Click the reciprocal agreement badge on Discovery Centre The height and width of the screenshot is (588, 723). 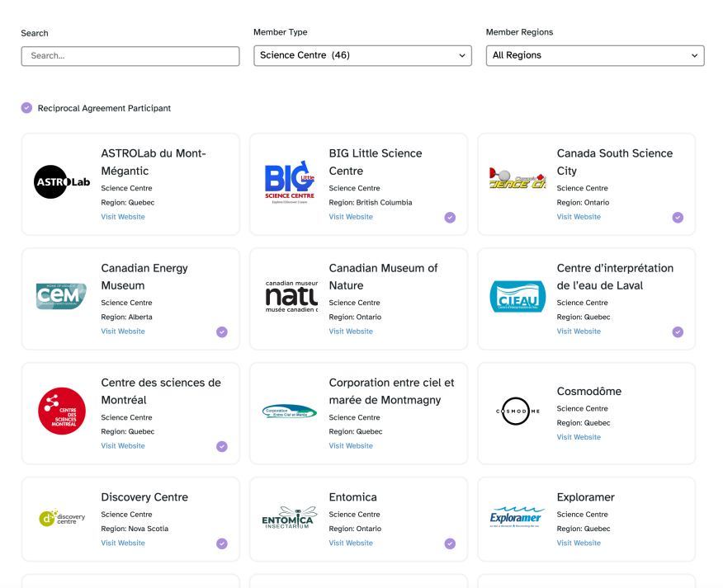tap(221, 543)
